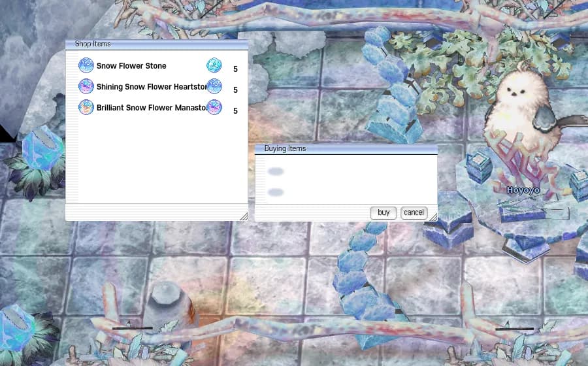The image size is (588, 366).
Task: Click the currency icon in Snow Flower Stone row
Action: 214,65
